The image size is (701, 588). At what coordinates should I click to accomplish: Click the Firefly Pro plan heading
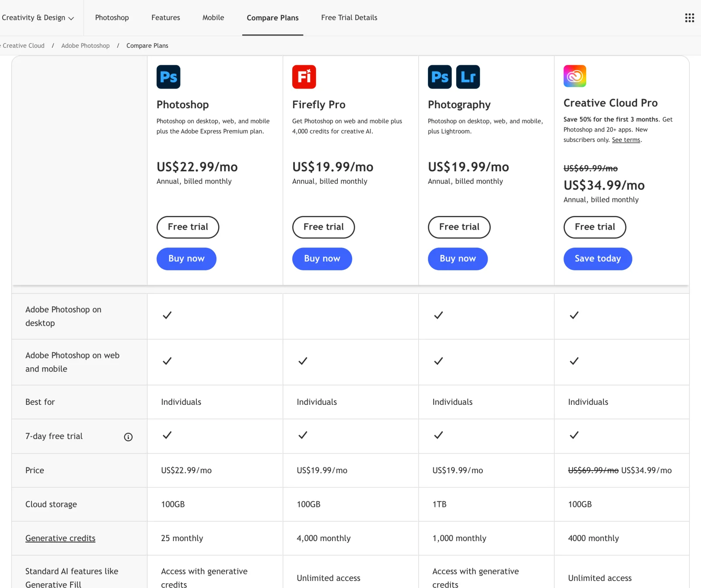(x=319, y=105)
